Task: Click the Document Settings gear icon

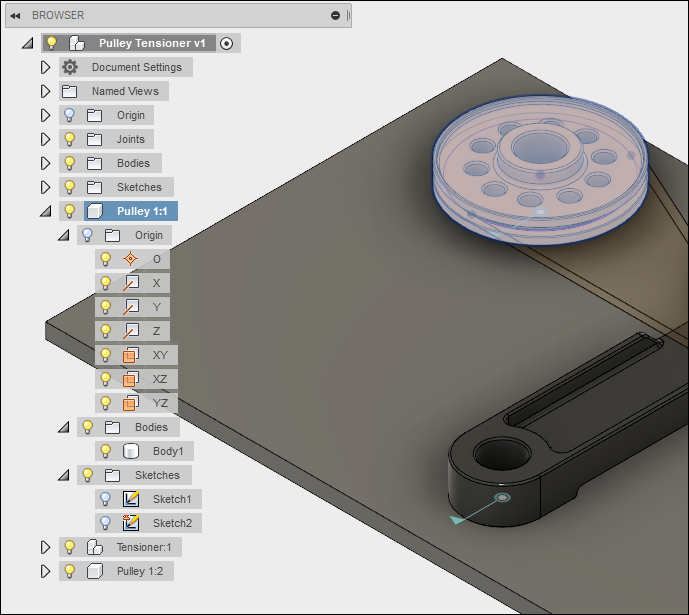Action: (69, 67)
